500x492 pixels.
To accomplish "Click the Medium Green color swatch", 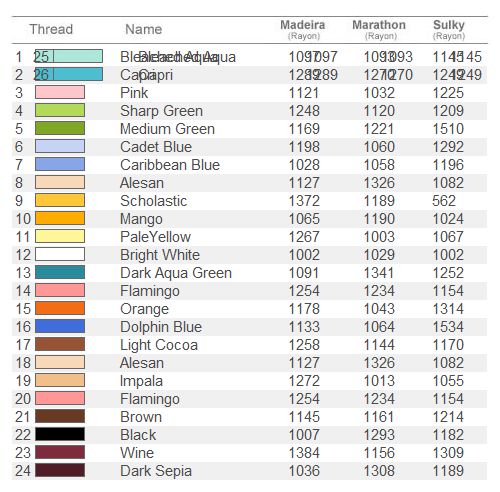I will click(x=60, y=128).
